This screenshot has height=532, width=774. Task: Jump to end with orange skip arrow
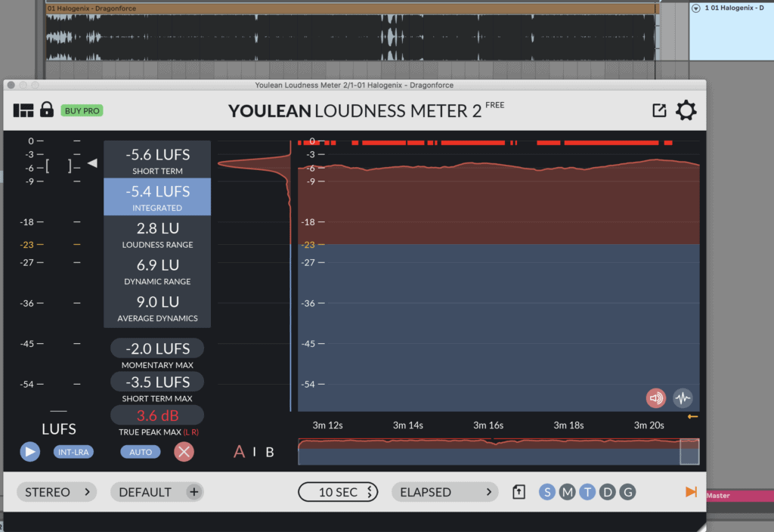691,492
